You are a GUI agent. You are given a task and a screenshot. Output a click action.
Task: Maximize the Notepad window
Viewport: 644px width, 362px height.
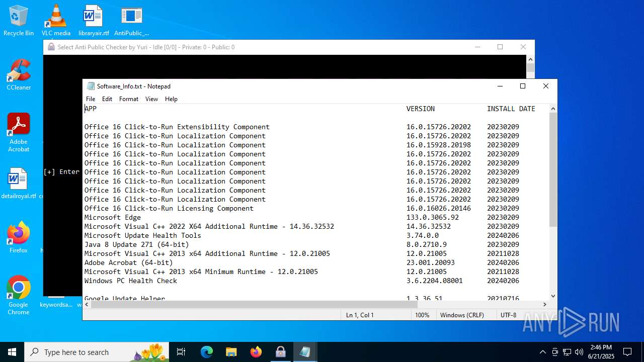[523, 86]
